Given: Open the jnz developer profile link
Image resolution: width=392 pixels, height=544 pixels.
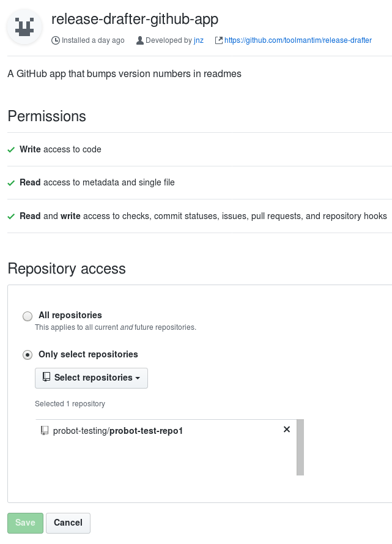Looking at the screenshot, I should [x=198, y=40].
